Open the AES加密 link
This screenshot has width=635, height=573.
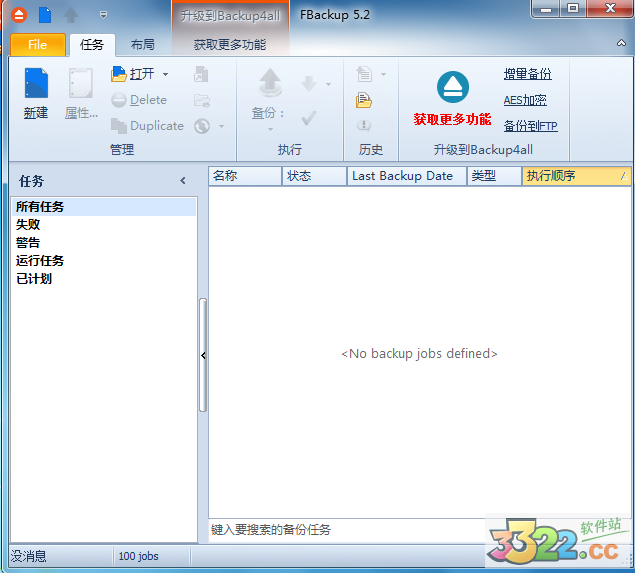525,100
